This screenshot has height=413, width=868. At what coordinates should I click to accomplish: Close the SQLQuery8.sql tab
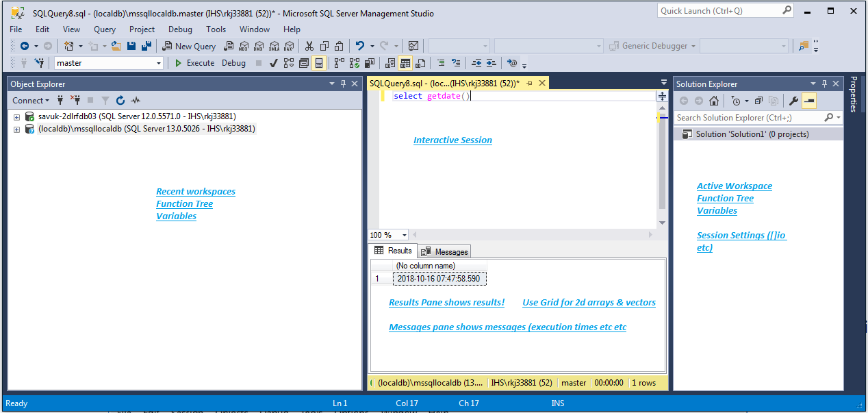tap(542, 83)
